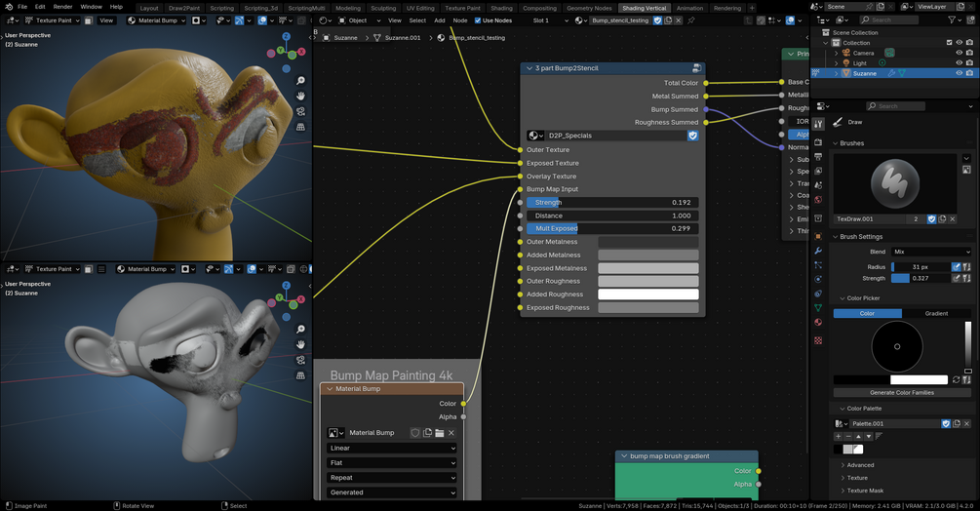The width and height of the screenshot is (980, 511).
Task: Click Z axis on top viewport gizmo
Action: coord(287,37)
